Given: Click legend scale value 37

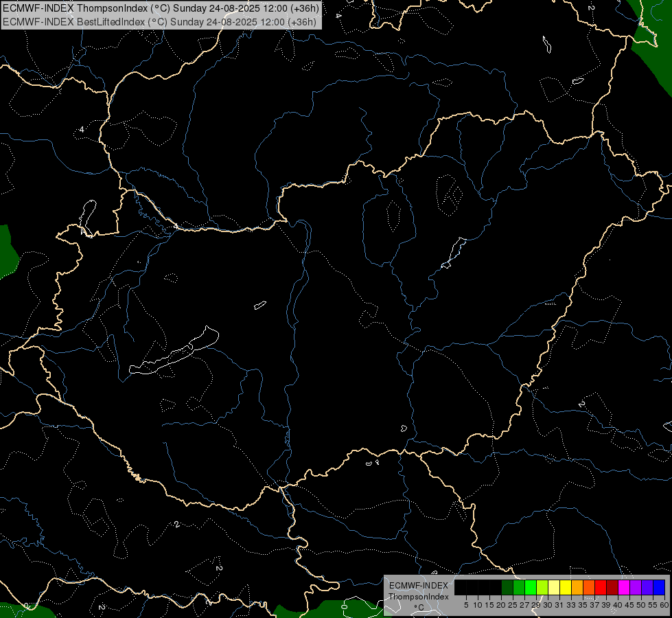Looking at the screenshot, I should point(594,605).
